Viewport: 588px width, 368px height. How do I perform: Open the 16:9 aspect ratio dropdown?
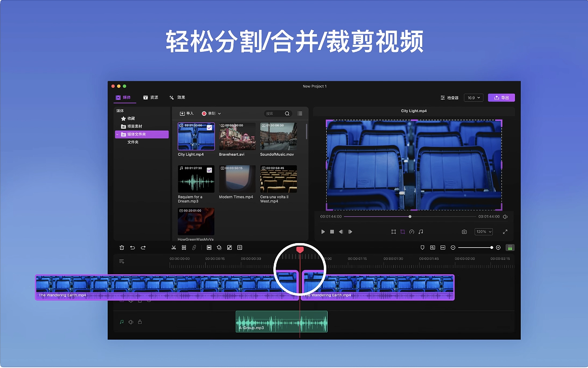[473, 98]
